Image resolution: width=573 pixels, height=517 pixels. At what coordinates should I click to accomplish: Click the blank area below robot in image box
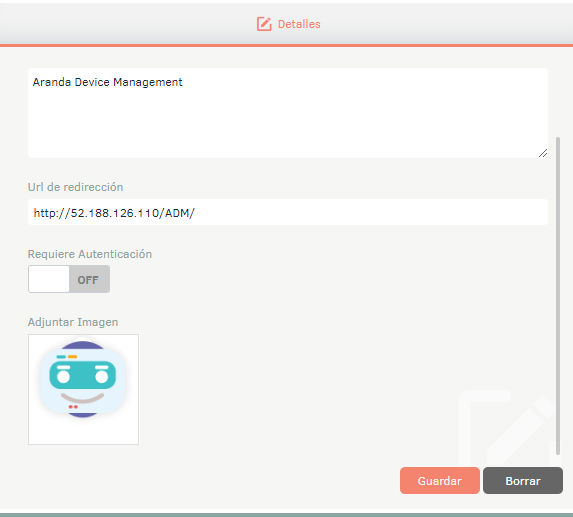(x=83, y=431)
